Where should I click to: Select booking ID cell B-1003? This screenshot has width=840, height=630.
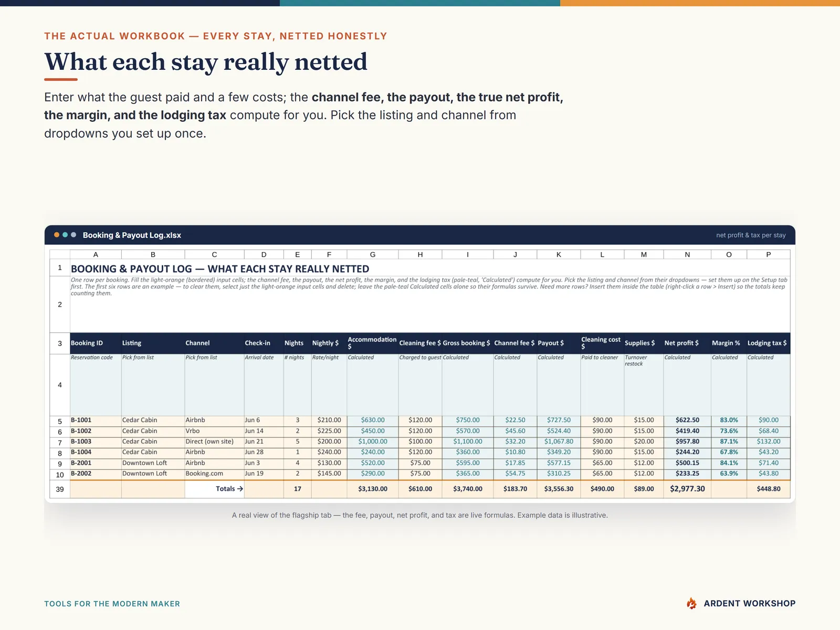click(x=96, y=442)
